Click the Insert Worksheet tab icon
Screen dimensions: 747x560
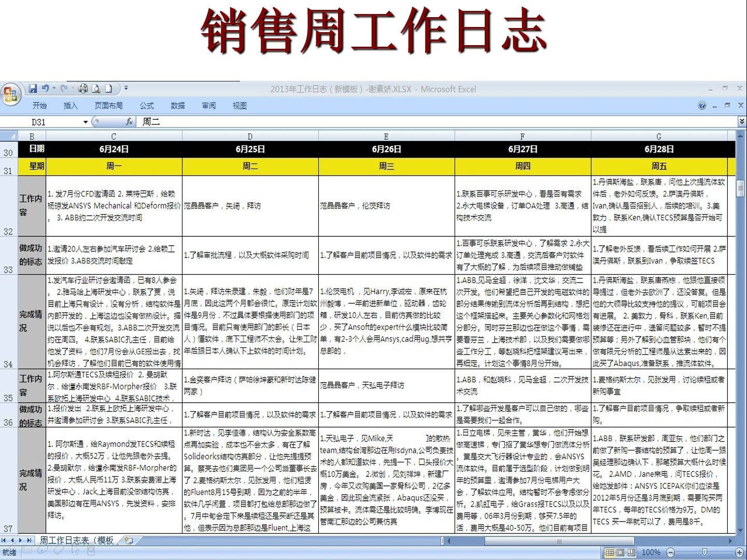[129, 540]
